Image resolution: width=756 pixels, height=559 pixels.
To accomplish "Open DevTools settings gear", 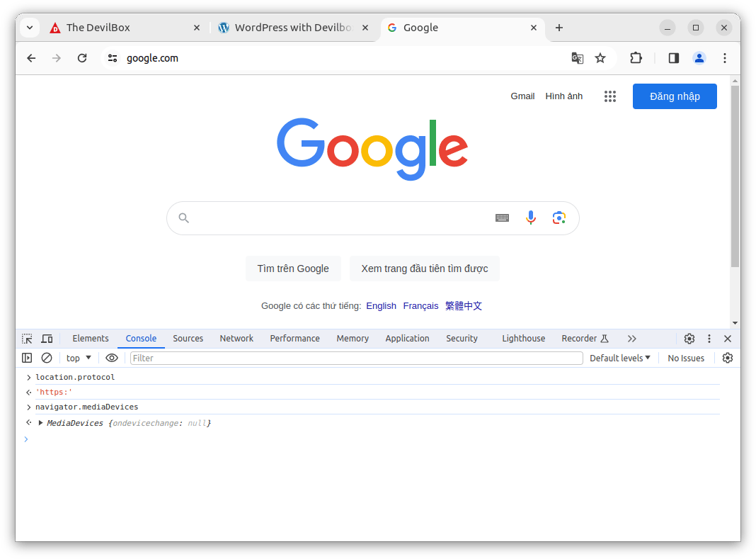I will (x=689, y=339).
